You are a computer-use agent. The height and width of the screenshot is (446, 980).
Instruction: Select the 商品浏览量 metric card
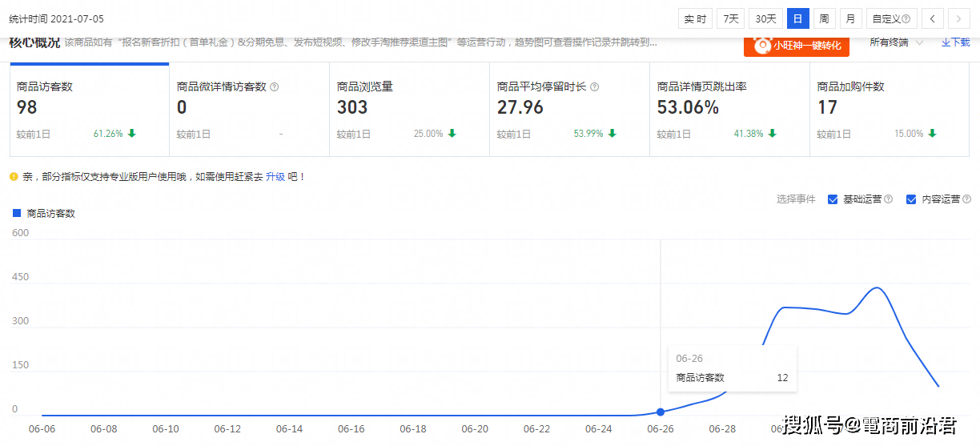click(x=409, y=110)
